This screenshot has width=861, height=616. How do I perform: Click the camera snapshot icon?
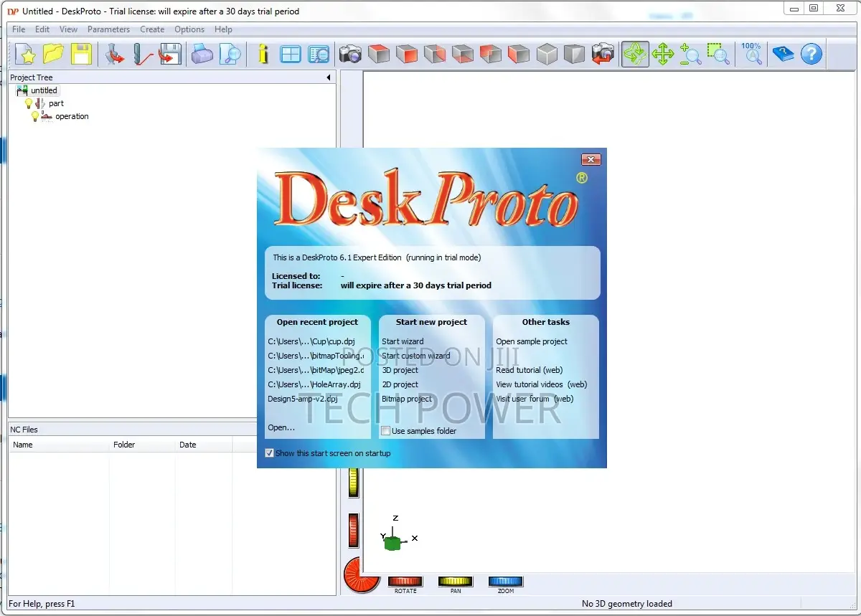[x=350, y=54]
